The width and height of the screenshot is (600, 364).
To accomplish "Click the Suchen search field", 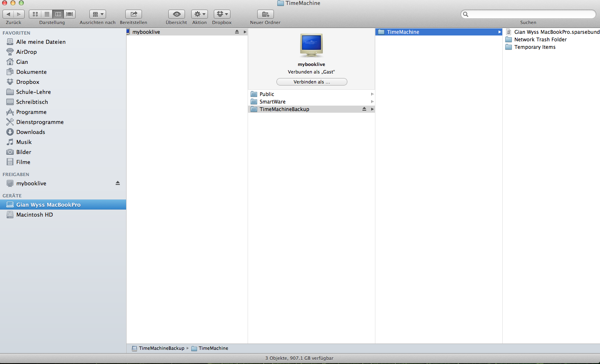I will pos(528,14).
